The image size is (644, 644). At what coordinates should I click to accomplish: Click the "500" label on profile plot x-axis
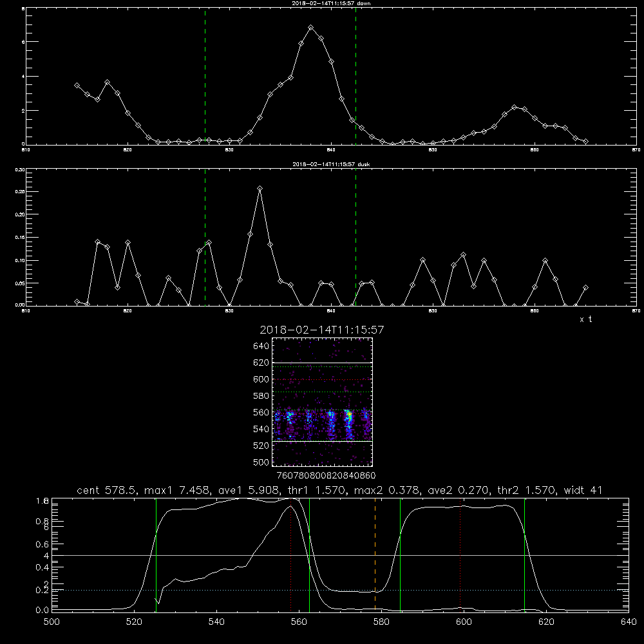click(x=52, y=622)
